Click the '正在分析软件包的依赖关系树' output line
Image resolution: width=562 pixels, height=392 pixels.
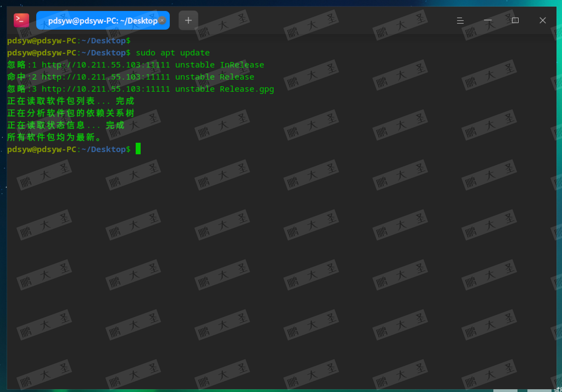point(71,113)
